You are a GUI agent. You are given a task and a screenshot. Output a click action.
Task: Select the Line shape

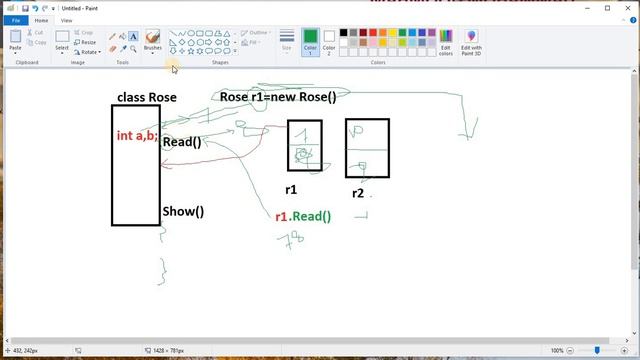pos(173,33)
